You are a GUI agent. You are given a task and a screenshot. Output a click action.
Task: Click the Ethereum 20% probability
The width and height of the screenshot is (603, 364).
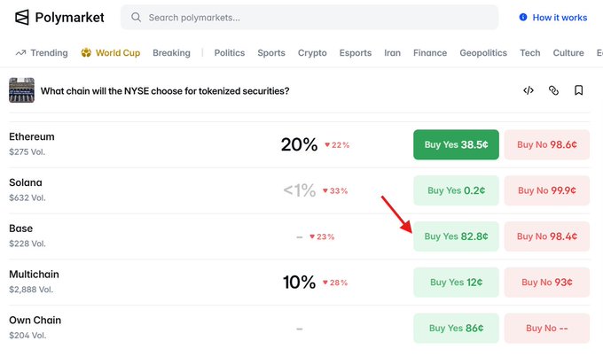299,144
